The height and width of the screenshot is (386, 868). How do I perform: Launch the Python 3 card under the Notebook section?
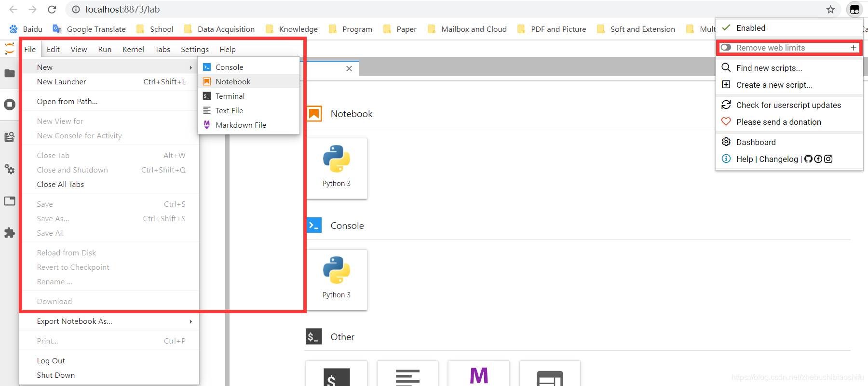(337, 168)
